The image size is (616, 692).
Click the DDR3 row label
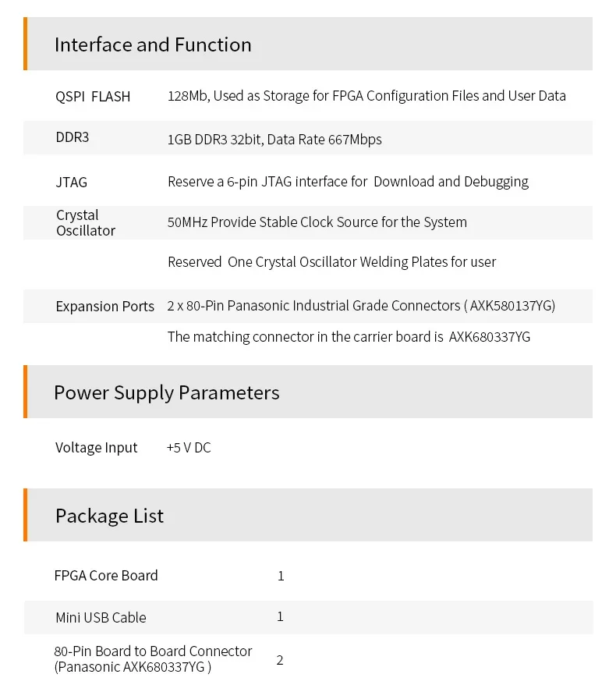tap(73, 138)
